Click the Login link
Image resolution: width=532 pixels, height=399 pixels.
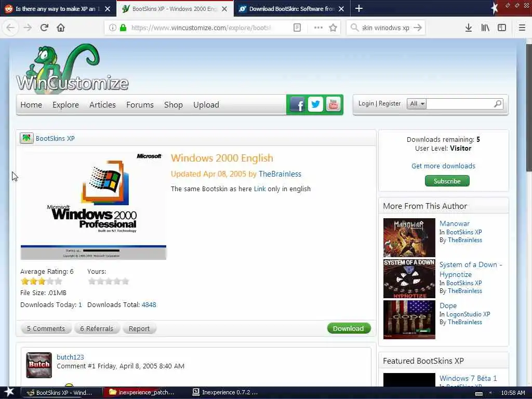pyautogui.click(x=366, y=103)
